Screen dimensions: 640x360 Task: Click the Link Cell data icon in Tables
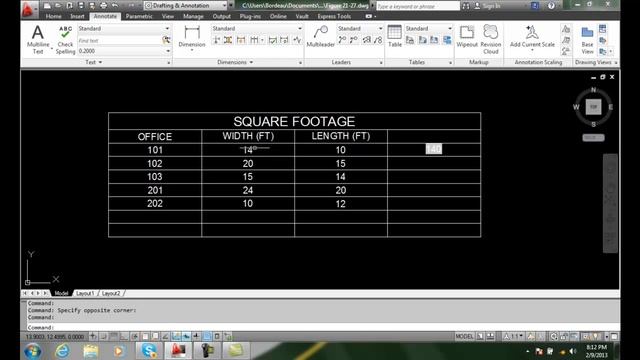(410, 40)
